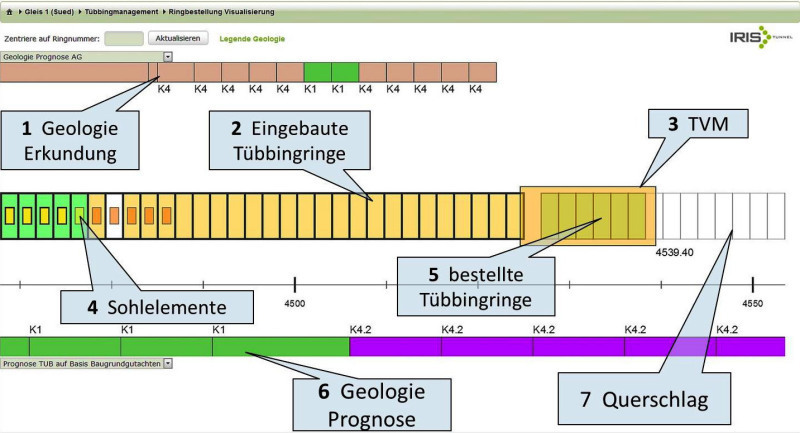
Task: Go to Tübbingmanagement in the breadcrumb
Action: click(121, 12)
